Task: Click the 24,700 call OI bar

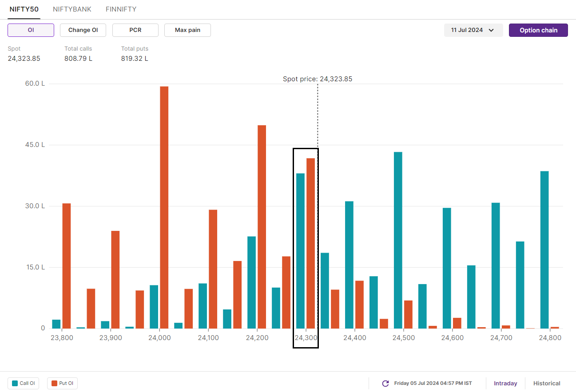Action: coord(496,265)
